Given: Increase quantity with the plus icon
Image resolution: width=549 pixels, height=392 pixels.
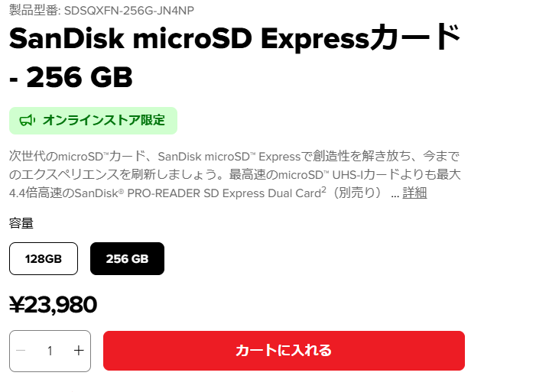Looking at the screenshot, I should (x=79, y=351).
